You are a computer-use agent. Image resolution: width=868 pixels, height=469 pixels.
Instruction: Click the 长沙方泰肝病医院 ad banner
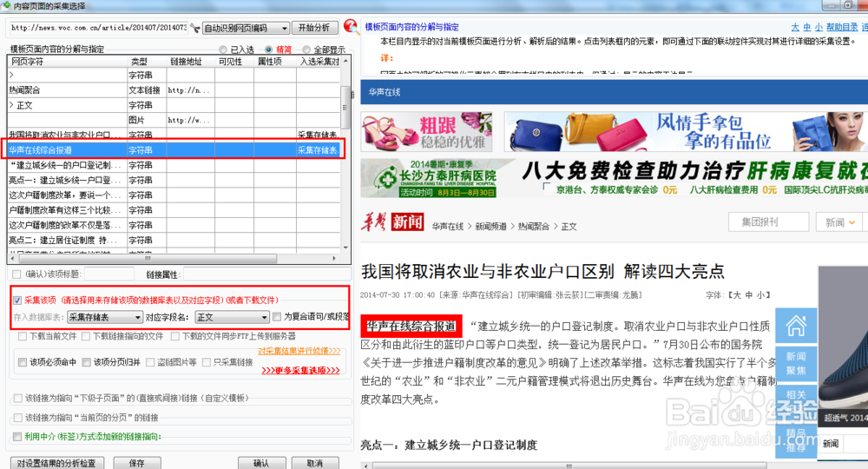pyautogui.click(x=614, y=178)
